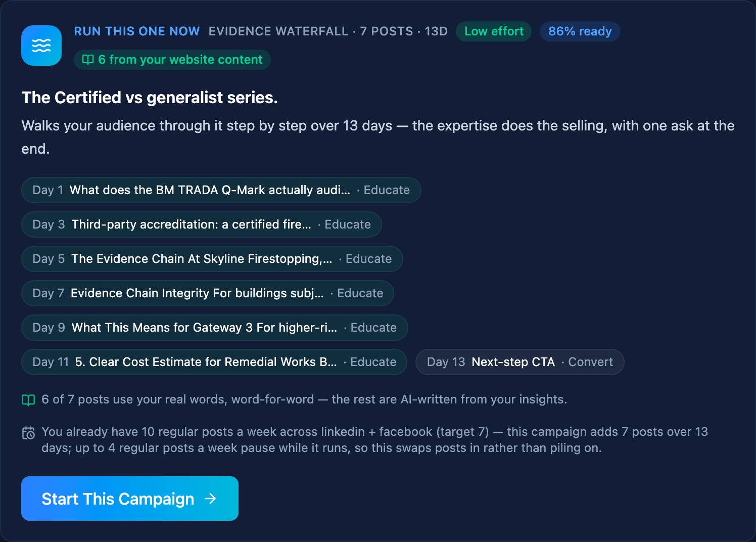The height and width of the screenshot is (542, 756).
Task: Click the 'Walks your audience through it' description
Action: point(378,137)
